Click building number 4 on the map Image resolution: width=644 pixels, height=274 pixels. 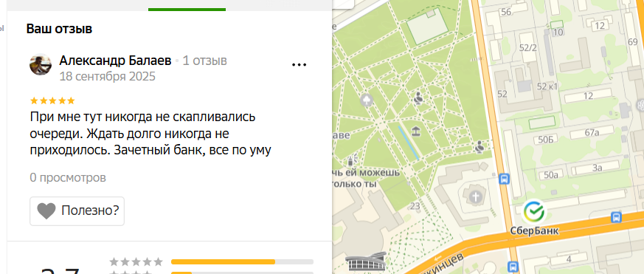569,258
